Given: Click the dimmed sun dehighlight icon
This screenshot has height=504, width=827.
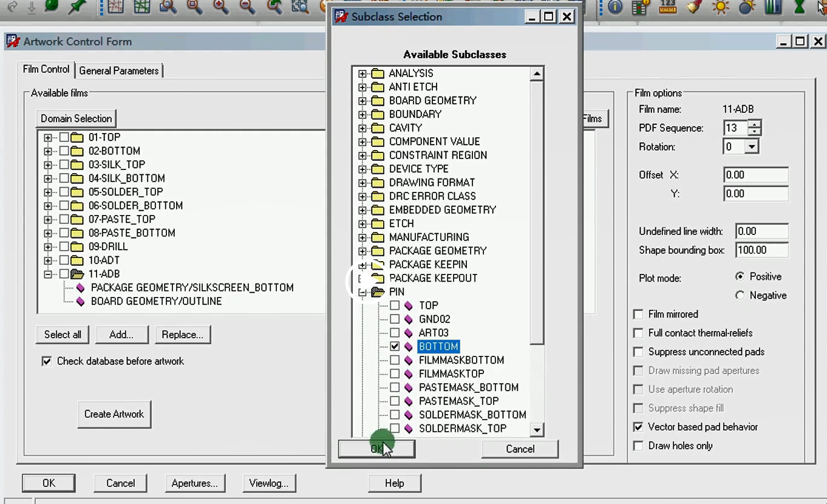Looking at the screenshot, I should [x=747, y=7].
